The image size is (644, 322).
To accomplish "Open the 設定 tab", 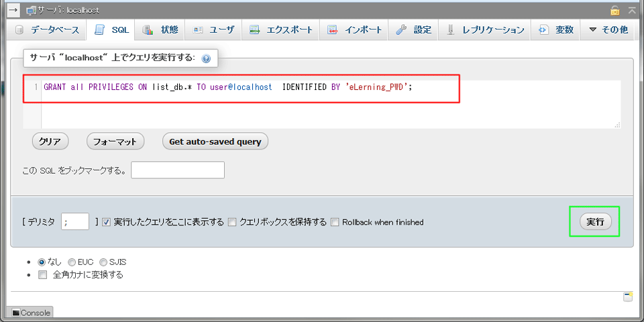I will tap(414, 30).
